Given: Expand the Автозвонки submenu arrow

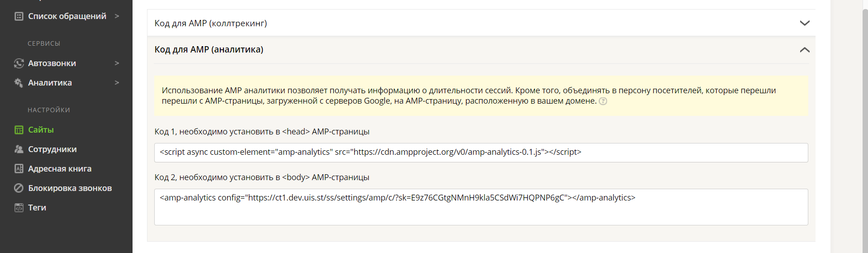Looking at the screenshot, I should tap(117, 63).
